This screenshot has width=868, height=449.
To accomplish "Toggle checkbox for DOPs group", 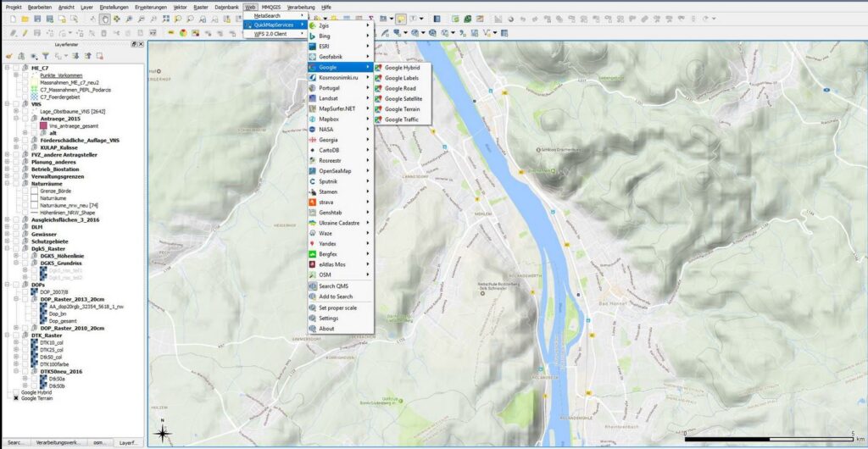I will 16,284.
